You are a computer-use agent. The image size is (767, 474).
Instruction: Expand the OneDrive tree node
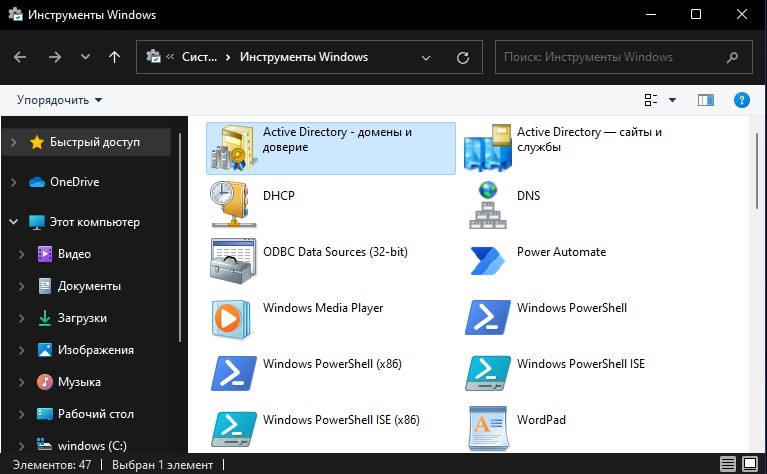coord(14,182)
